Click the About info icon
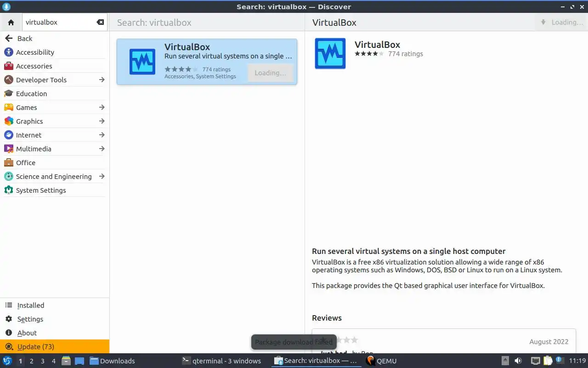The width and height of the screenshot is (588, 368). (9, 333)
